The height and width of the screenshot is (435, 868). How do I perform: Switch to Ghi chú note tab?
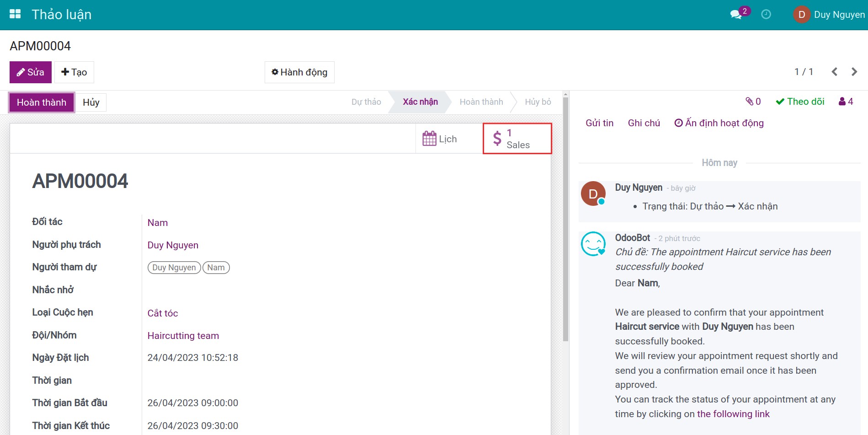tap(644, 123)
